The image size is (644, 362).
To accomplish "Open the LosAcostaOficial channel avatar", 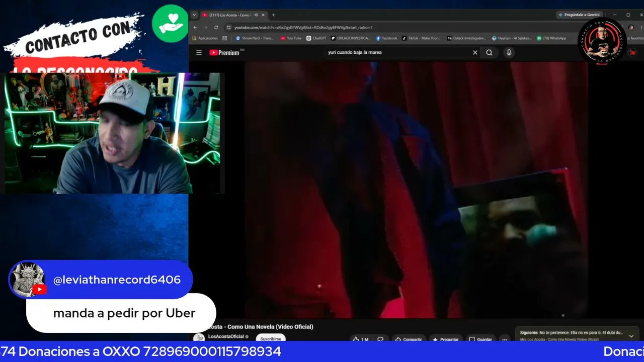I will tap(199, 338).
